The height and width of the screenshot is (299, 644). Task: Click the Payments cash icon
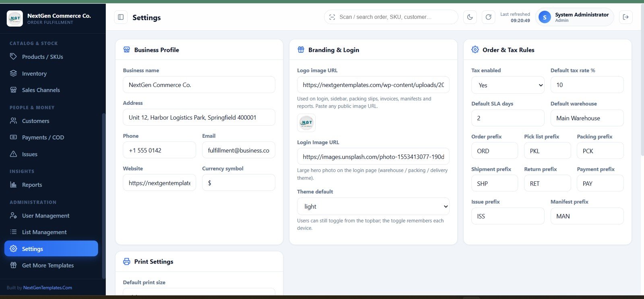[13, 137]
